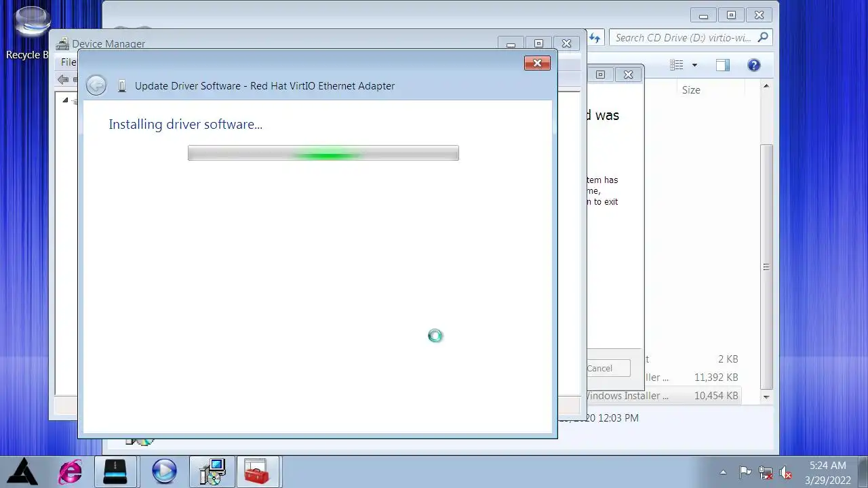Click the Explorer vertical scrollbar thumb
This screenshot has width=868, height=488.
click(x=766, y=267)
